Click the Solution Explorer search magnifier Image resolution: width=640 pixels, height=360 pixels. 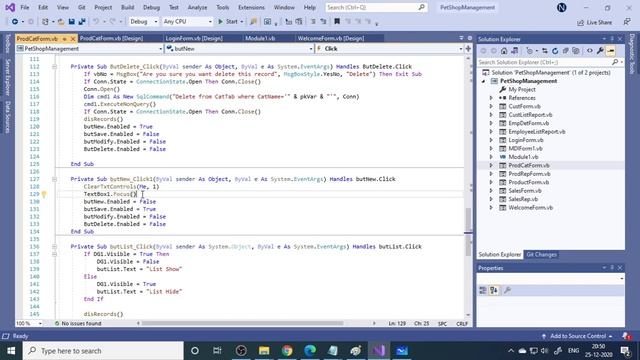615,62
